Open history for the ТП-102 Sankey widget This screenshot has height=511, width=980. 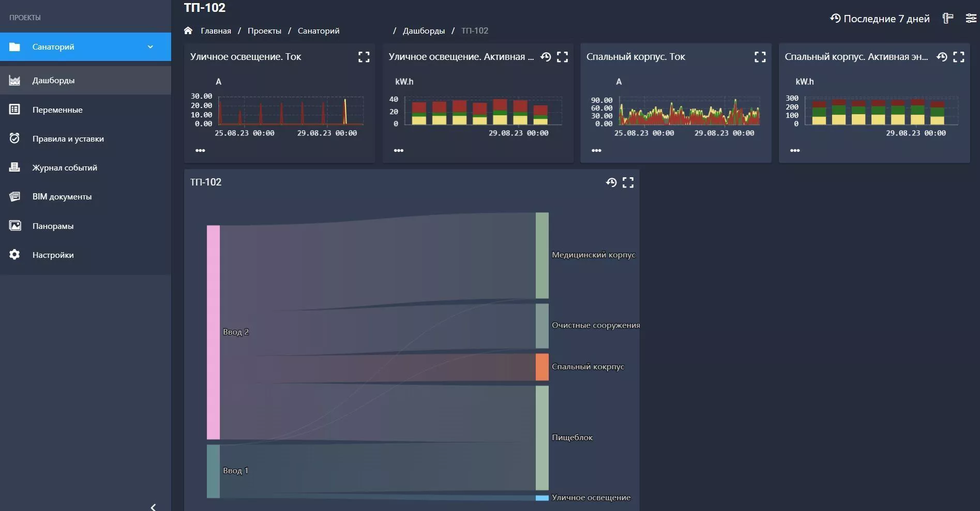coord(611,182)
